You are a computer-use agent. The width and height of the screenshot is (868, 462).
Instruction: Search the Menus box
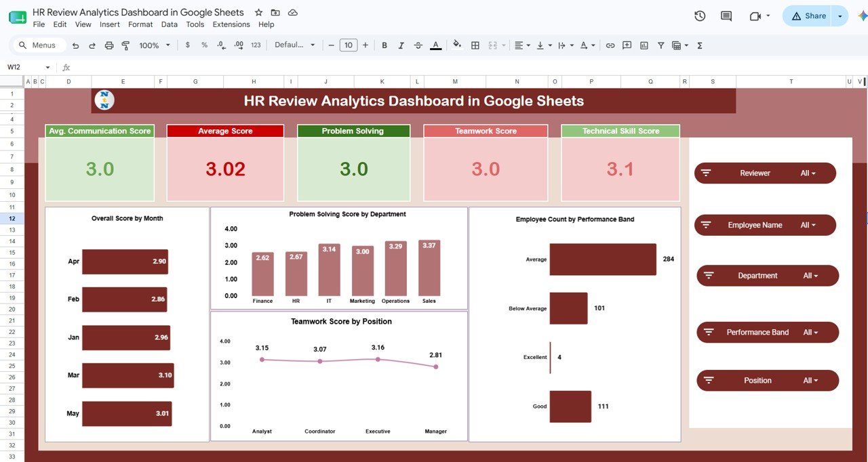[x=39, y=45]
